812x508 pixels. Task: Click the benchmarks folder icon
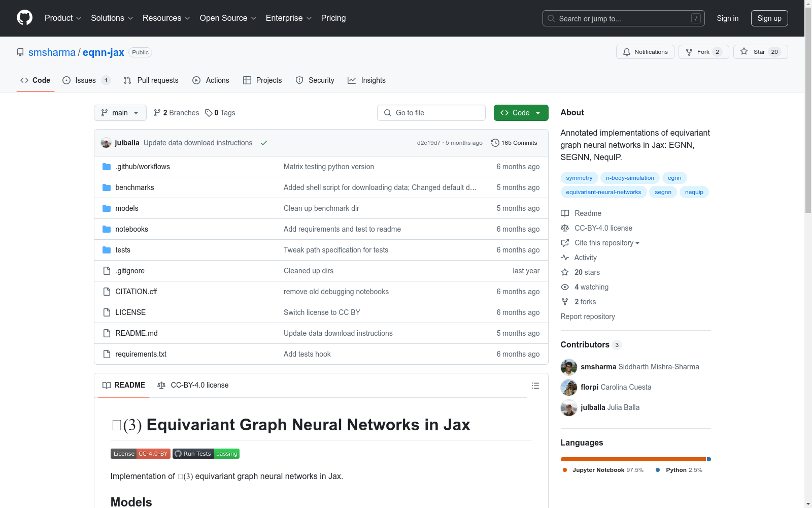[x=107, y=187]
